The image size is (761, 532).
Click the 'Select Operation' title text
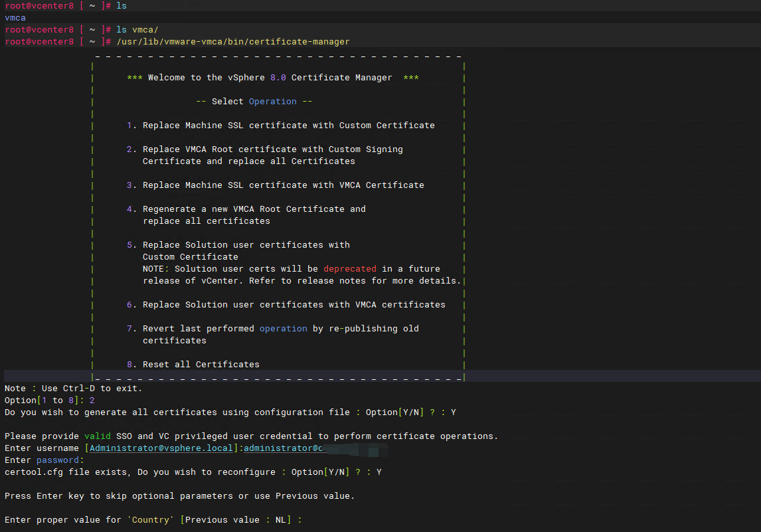[x=254, y=102]
